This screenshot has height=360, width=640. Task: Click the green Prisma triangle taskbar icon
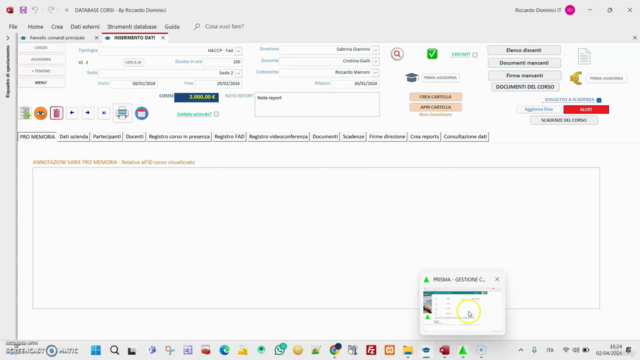click(462, 350)
